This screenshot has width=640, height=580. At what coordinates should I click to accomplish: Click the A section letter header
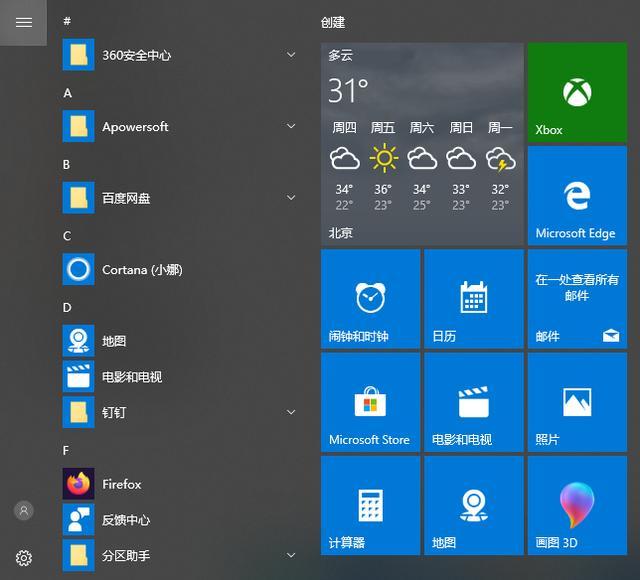point(67,93)
